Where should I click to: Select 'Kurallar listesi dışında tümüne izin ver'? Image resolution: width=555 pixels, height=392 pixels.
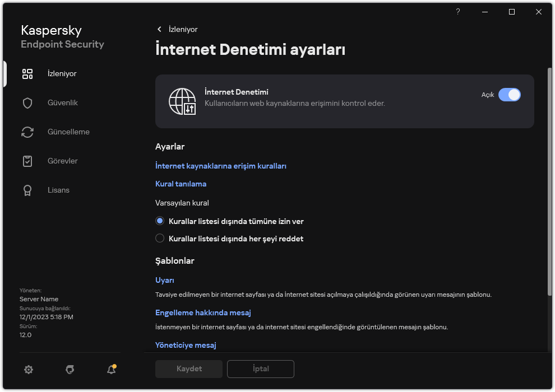(x=160, y=221)
